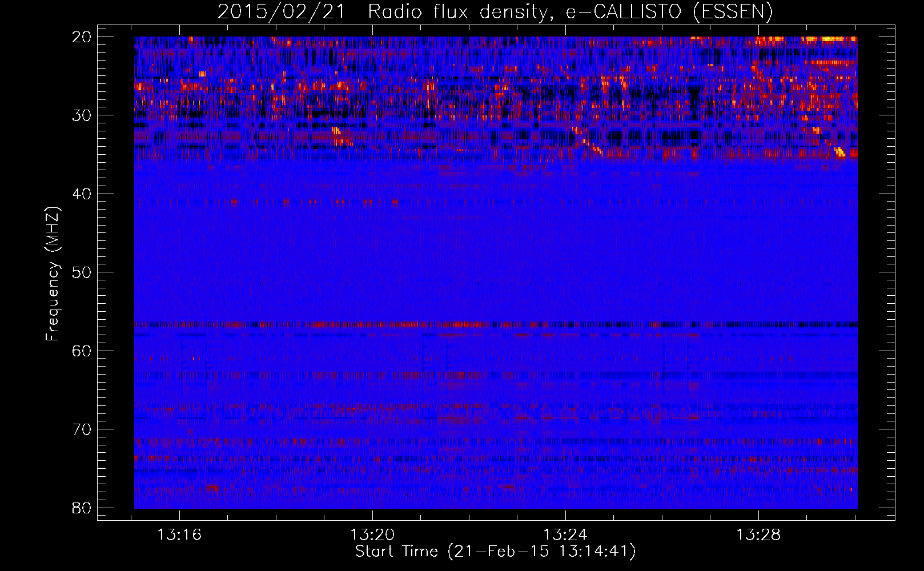Click the 70 MHz frequency tick label
The height and width of the screenshot is (571, 924).
pyautogui.click(x=82, y=429)
